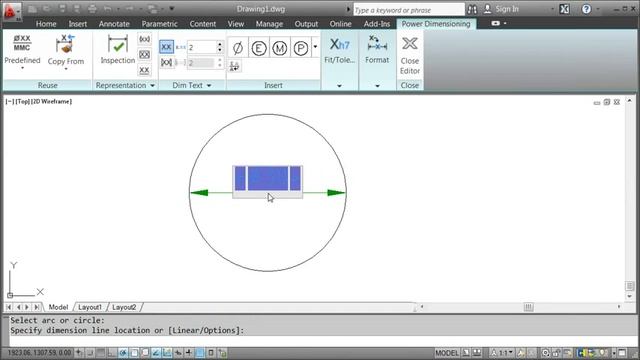Expand the Copy From dropdown
The image size is (640, 360).
66,69
